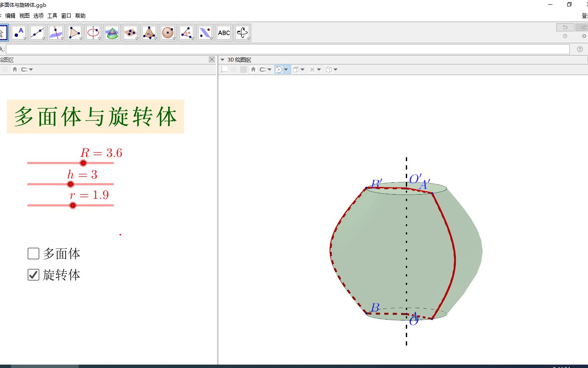Click the point label O' at the top

(x=415, y=178)
